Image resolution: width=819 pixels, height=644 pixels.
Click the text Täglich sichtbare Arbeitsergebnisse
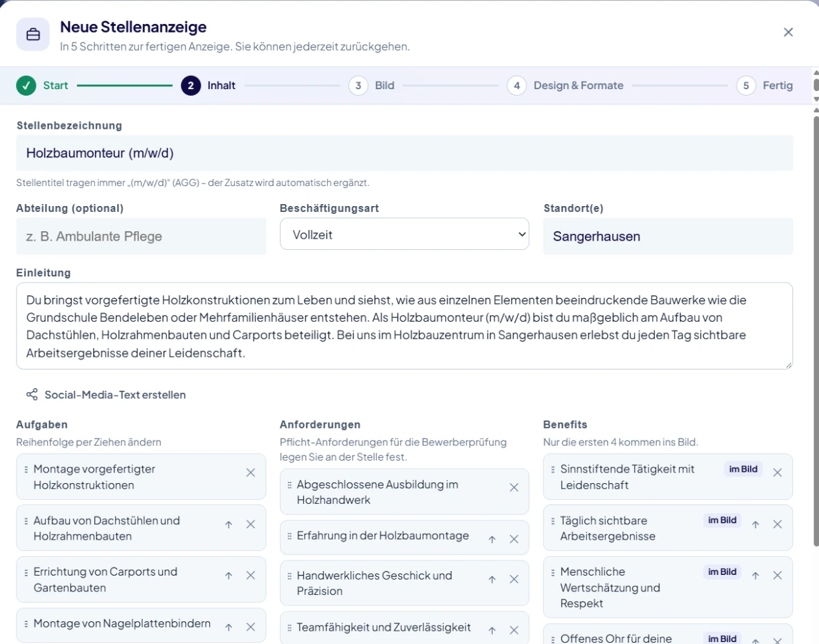608,528
